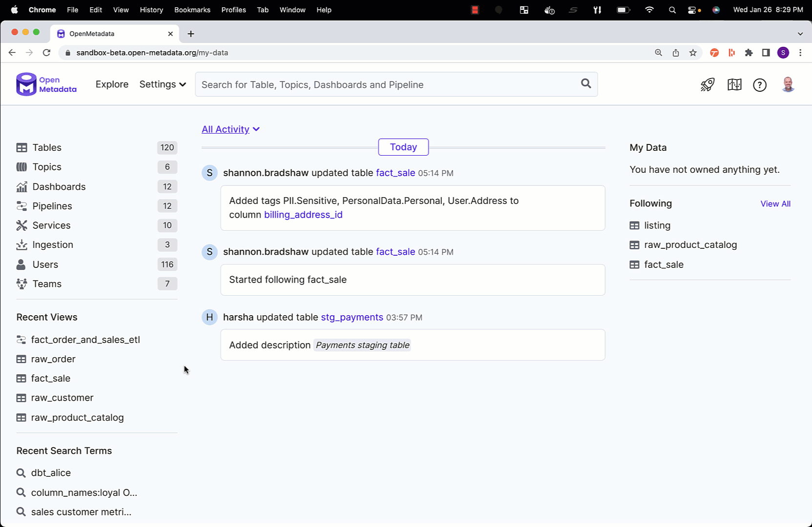
Task: Reload the page
Action: coord(46,53)
